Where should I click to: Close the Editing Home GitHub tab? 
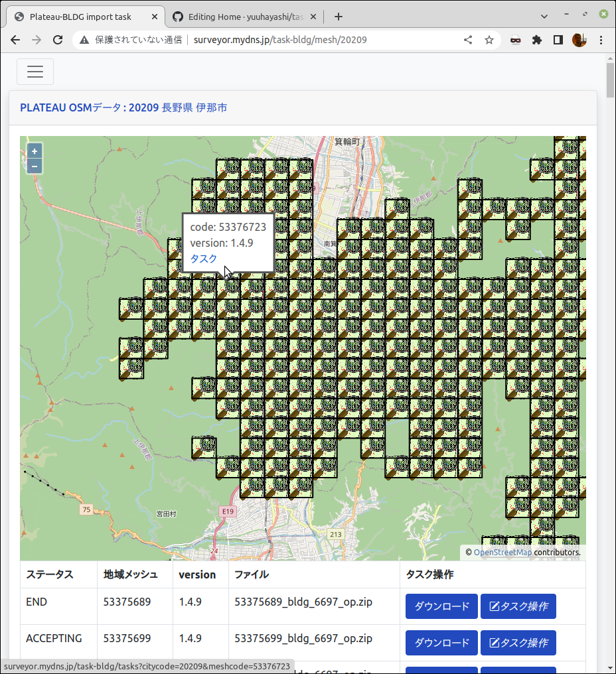(x=313, y=17)
